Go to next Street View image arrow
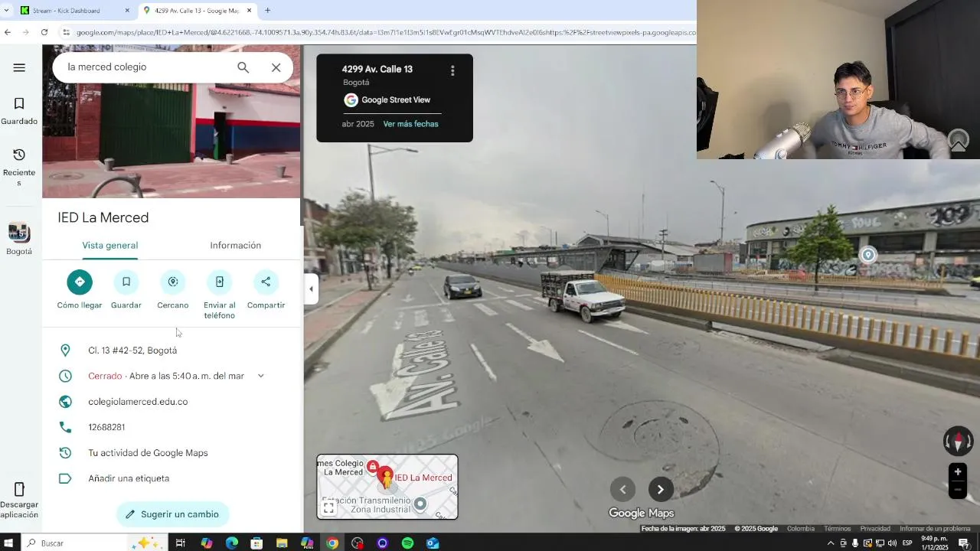The width and height of the screenshot is (980, 551). tap(661, 490)
